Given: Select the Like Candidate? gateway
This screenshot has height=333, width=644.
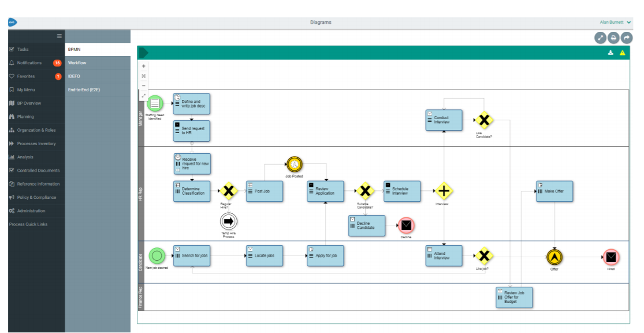Looking at the screenshot, I should click(484, 120).
